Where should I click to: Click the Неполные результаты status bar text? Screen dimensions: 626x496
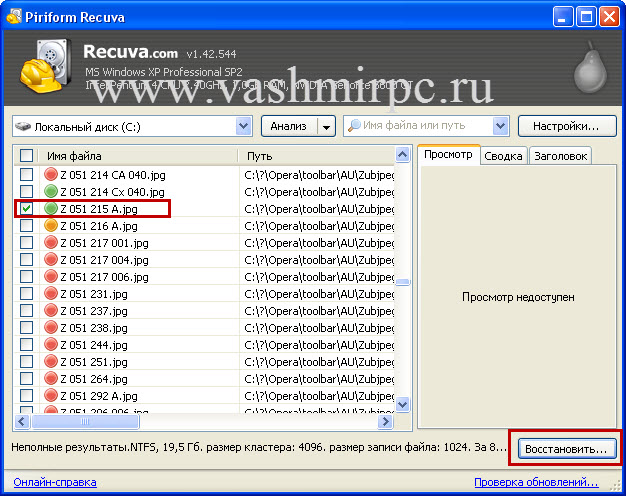coord(259,447)
